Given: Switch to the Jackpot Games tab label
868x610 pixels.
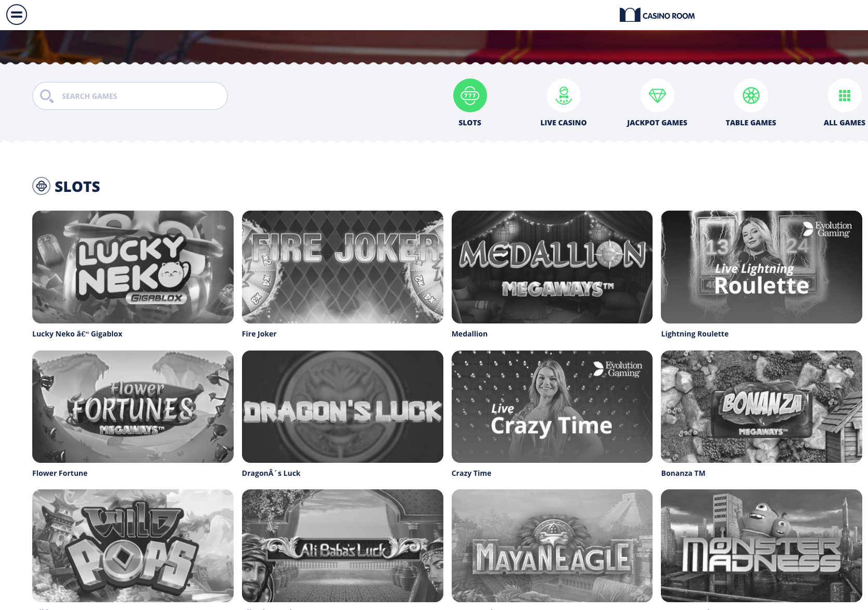Looking at the screenshot, I should click(657, 123).
